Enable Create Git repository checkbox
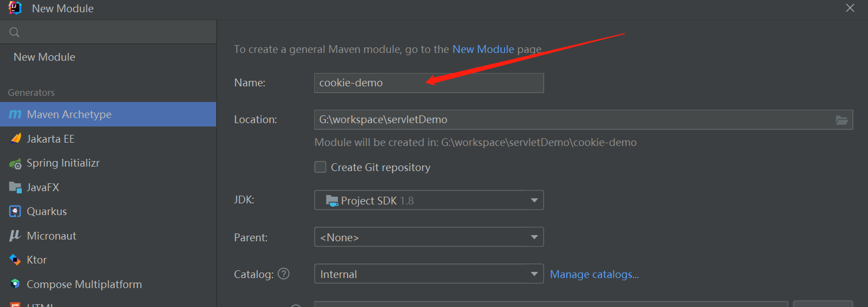 click(x=320, y=167)
